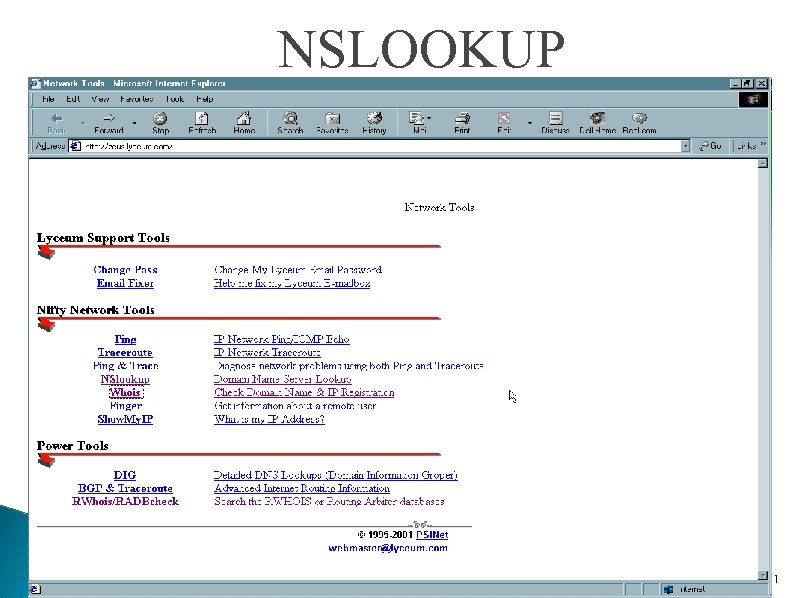
Task: Open the File menu
Action: click(x=48, y=99)
